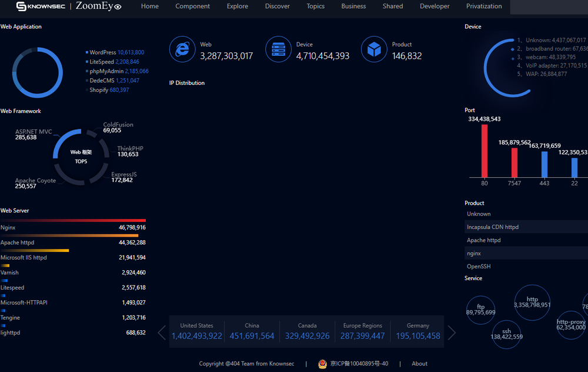Select the Unknown product row
This screenshot has width=588, height=372.
pos(526,214)
